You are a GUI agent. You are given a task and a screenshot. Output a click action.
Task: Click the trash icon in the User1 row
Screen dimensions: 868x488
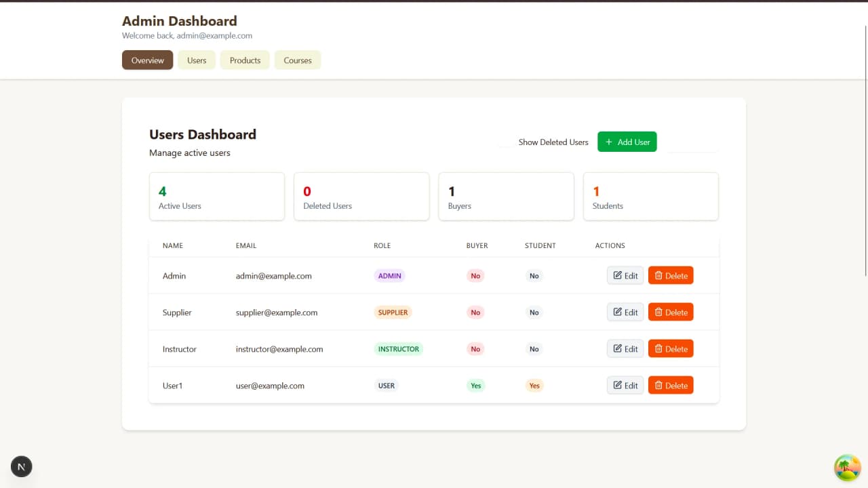point(659,385)
